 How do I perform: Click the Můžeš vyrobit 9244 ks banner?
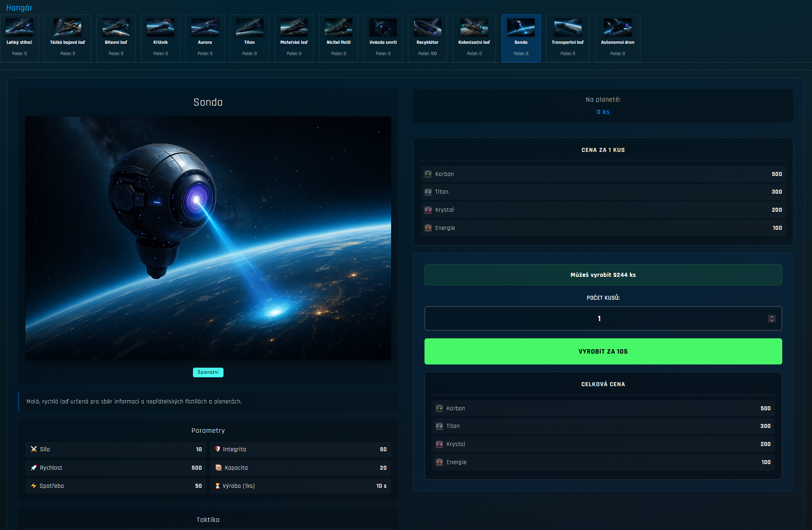point(603,275)
